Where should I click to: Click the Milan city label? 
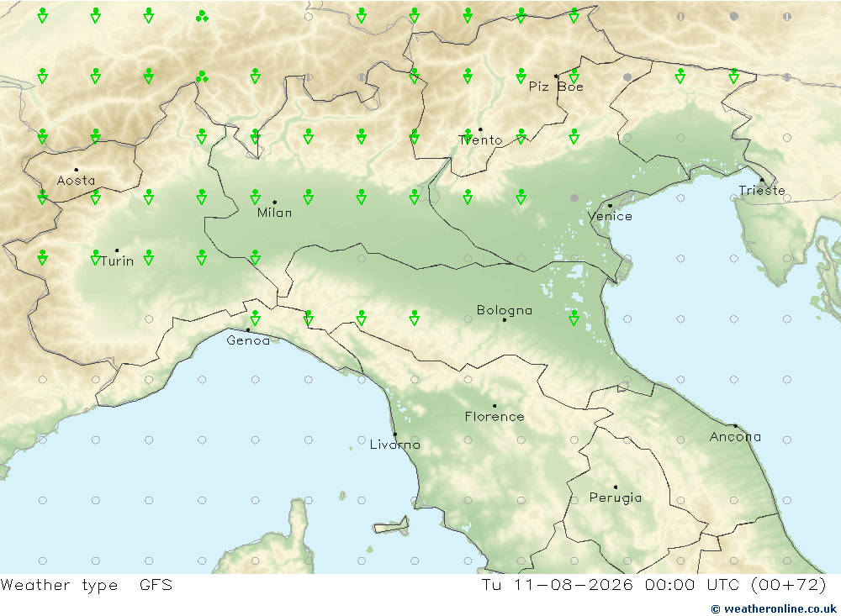coord(275,213)
